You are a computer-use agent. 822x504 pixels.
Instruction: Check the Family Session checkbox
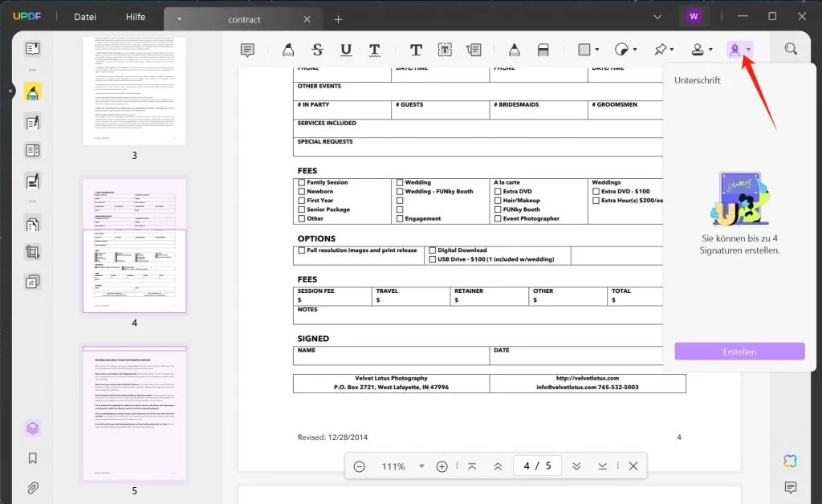(x=301, y=183)
